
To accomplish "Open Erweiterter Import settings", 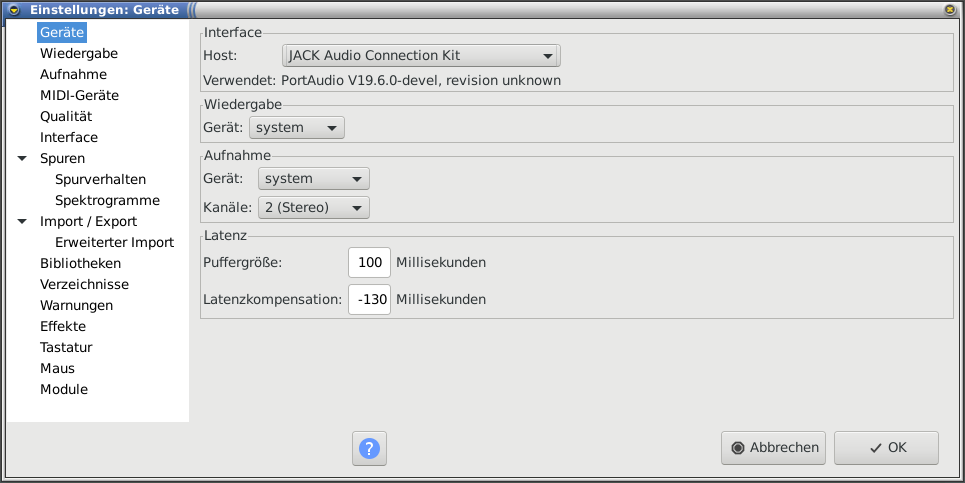I will coord(114,243).
